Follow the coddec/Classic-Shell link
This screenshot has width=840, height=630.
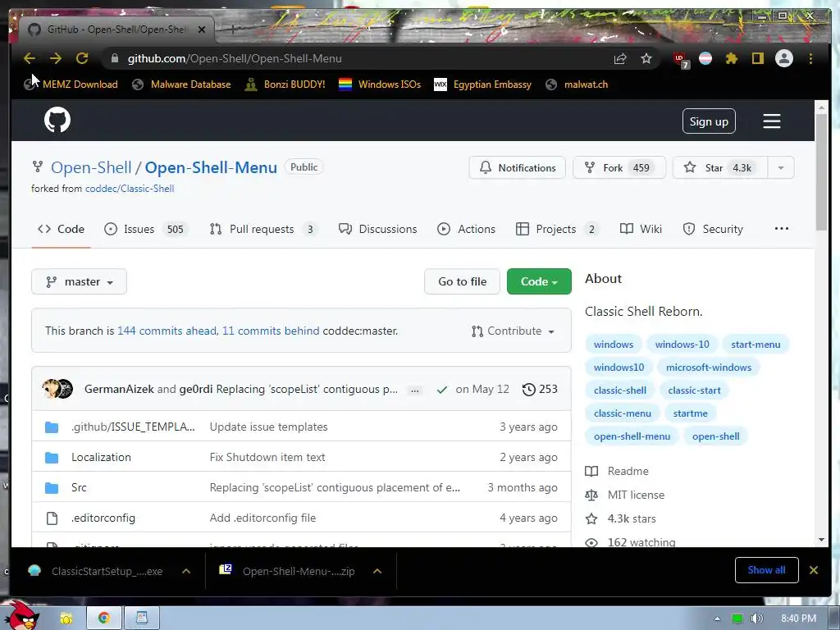click(130, 189)
